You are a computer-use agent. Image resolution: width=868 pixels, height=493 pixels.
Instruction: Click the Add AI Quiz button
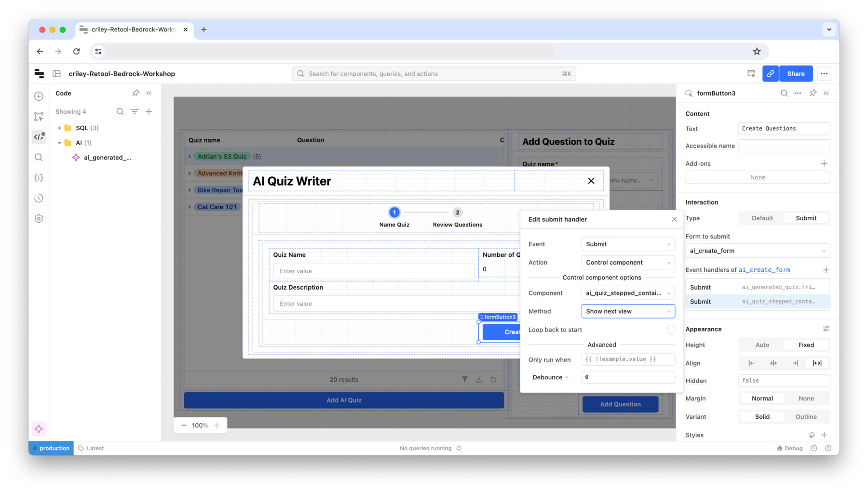pos(344,400)
